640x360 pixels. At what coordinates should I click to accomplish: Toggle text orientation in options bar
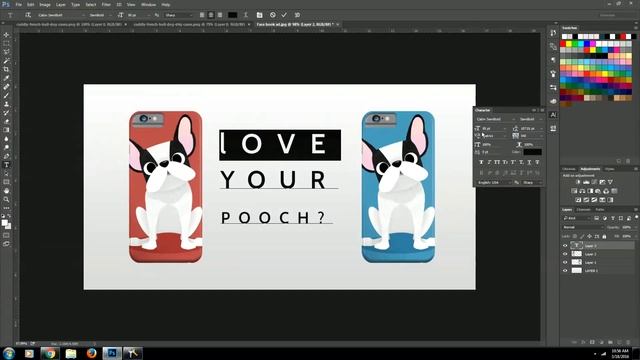pos(28,15)
